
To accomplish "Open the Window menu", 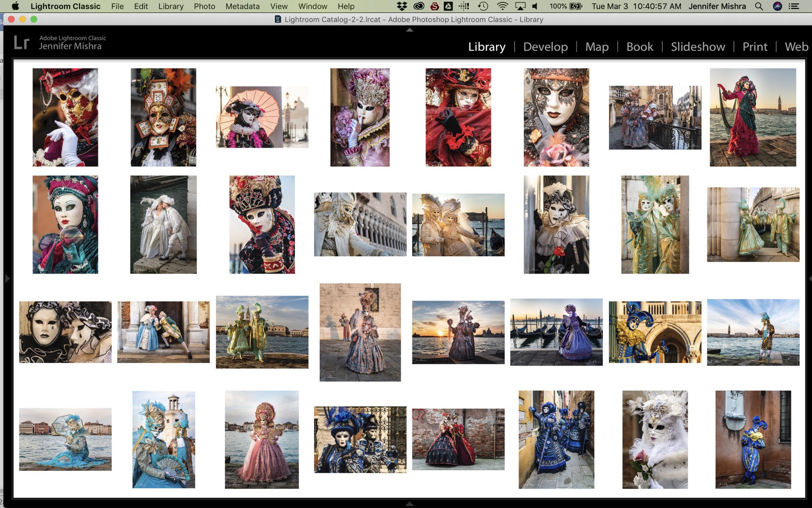I will (313, 6).
